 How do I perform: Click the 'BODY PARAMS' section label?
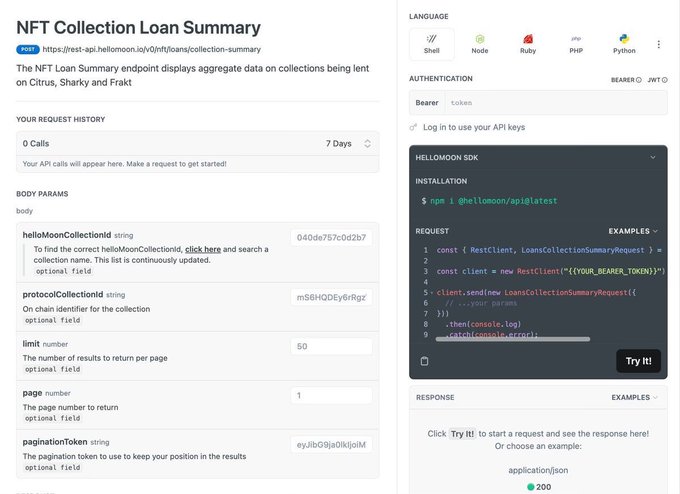(42, 194)
